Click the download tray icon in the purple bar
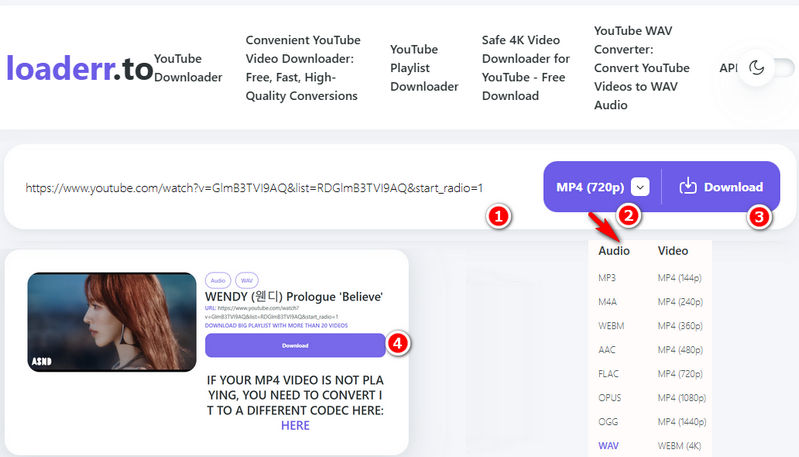The image size is (799, 457). (687, 186)
